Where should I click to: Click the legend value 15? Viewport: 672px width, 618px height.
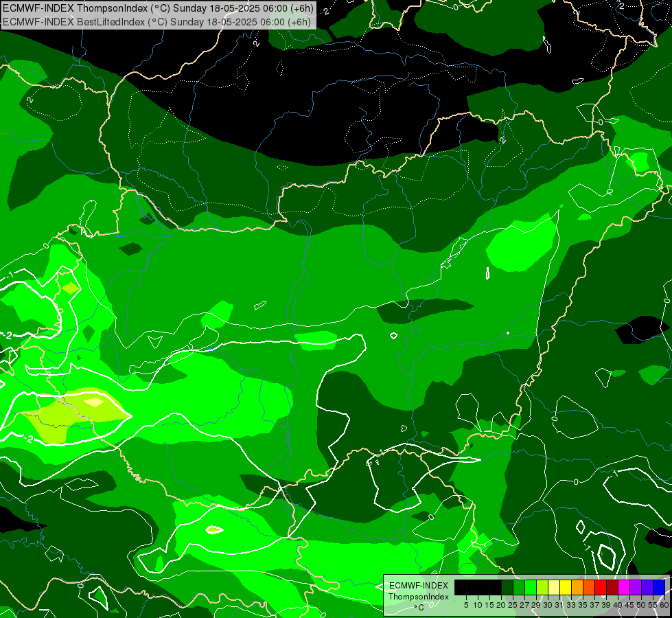pos(489,605)
